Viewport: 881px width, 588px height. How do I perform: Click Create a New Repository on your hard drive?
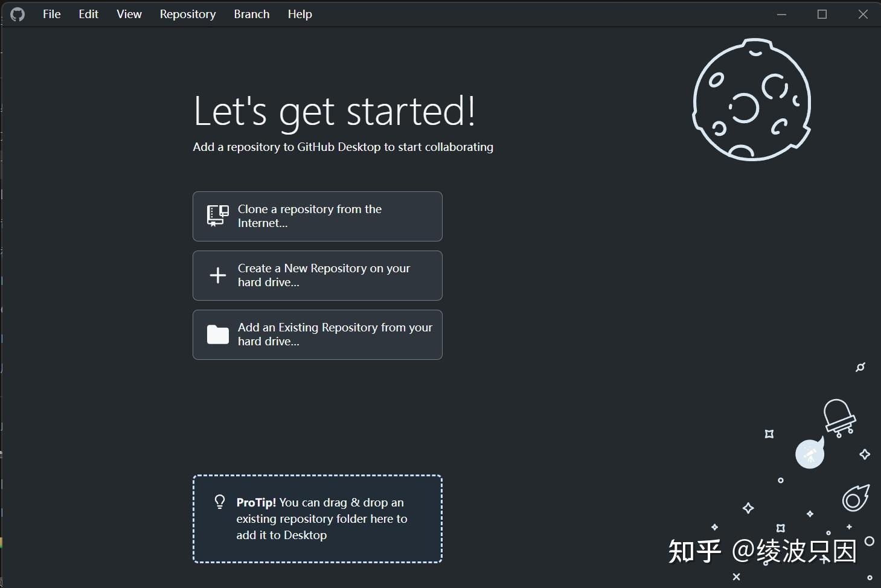click(x=317, y=275)
